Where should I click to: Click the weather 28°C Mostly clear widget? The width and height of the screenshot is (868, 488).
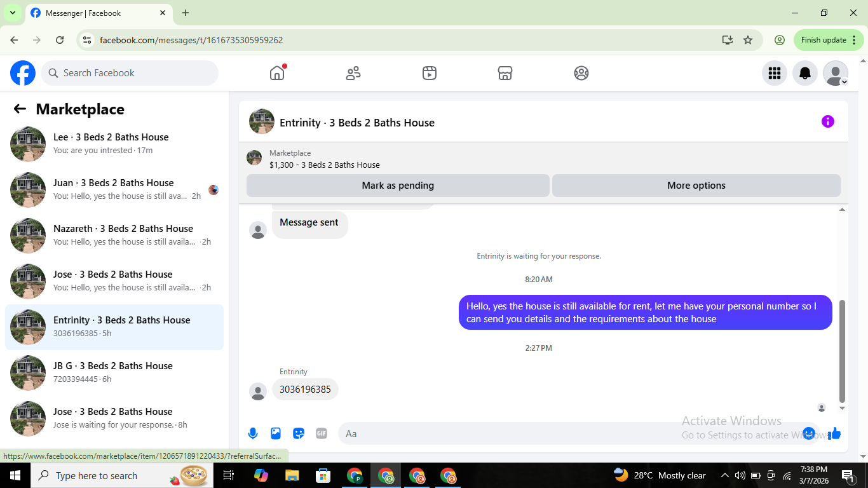660,475
